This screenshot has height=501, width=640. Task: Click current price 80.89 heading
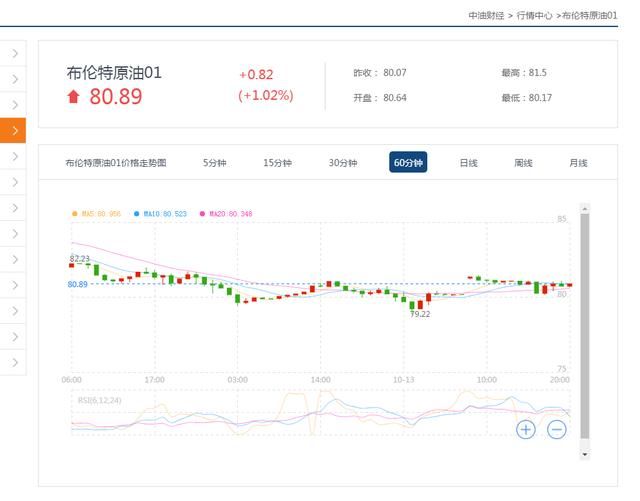116,97
